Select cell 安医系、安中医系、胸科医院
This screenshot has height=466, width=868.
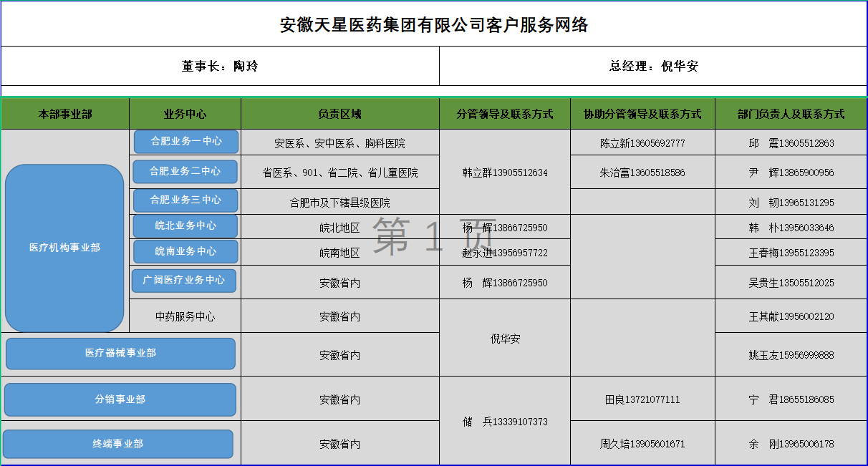[x=340, y=143]
